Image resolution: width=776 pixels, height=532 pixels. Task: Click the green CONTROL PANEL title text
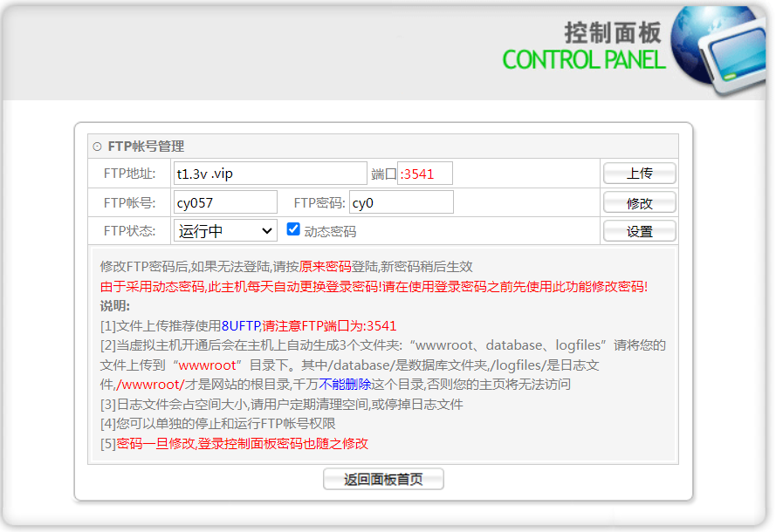pyautogui.click(x=583, y=60)
